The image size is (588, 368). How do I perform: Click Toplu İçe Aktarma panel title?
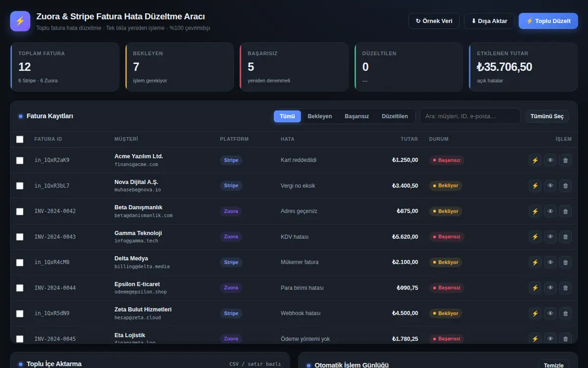[x=54, y=364]
